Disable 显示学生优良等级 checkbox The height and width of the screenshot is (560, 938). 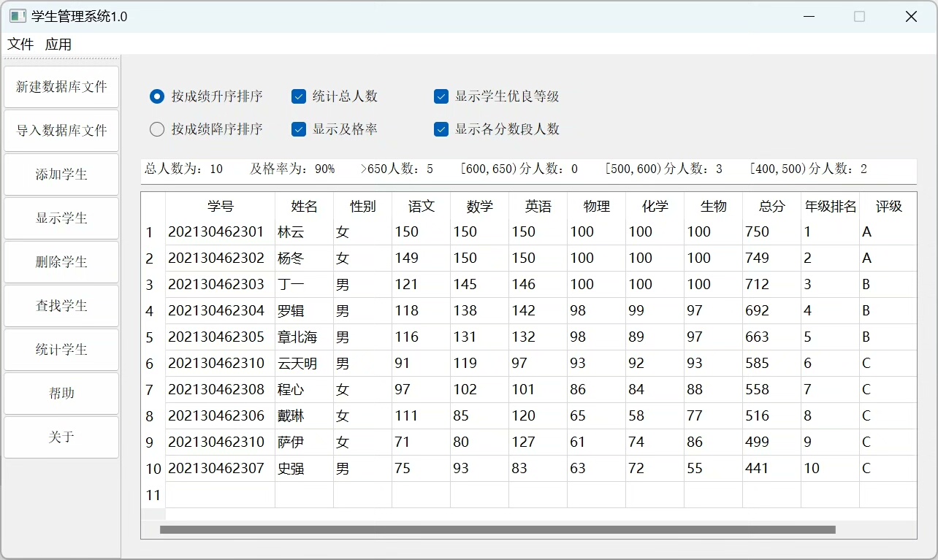[441, 96]
